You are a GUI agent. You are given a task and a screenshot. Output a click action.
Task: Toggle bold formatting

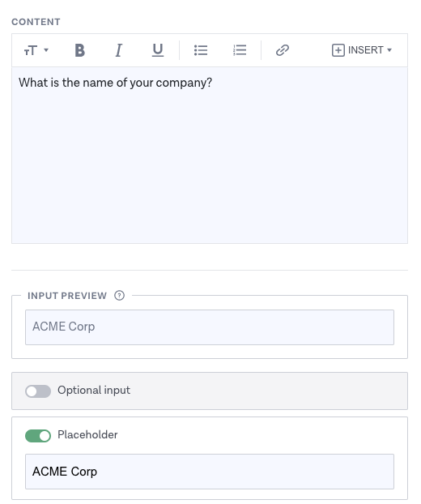[79, 50]
